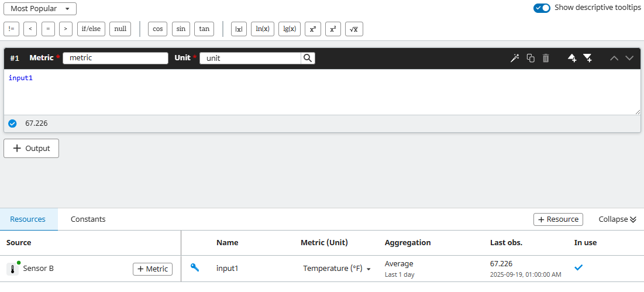The width and height of the screenshot is (644, 292).
Task: Add a Metric to Sensor B
Action: point(153,269)
